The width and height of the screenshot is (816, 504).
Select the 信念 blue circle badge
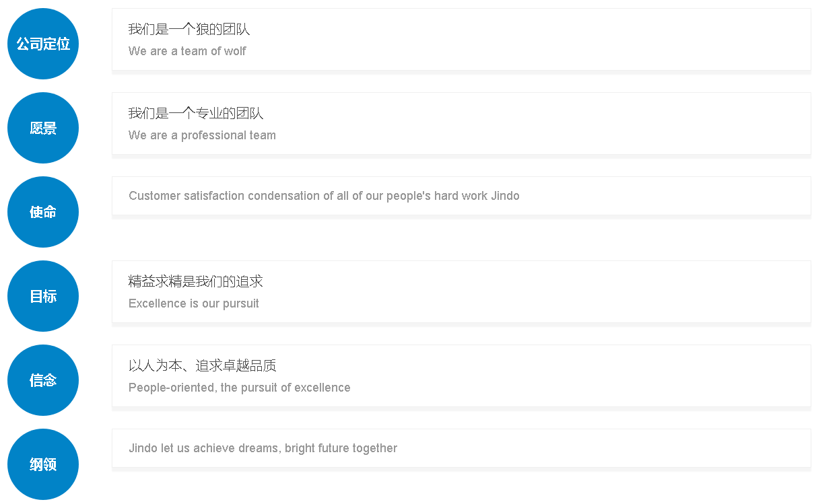(43, 380)
